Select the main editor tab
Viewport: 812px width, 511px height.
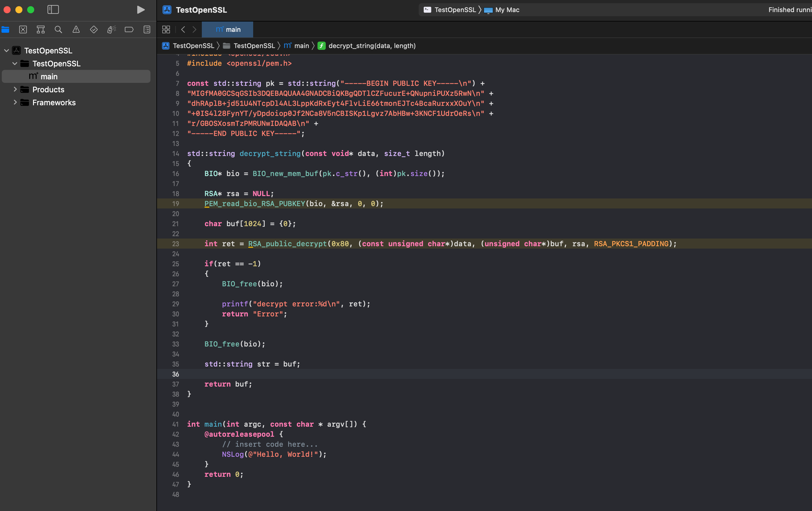pos(227,30)
